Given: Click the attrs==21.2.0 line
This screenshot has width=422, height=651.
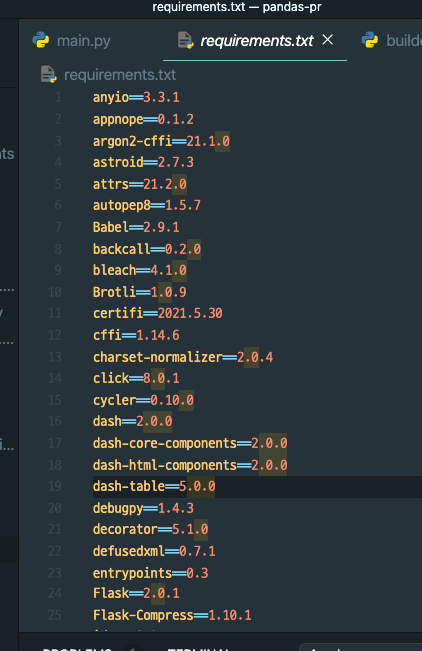Looking at the screenshot, I should click(x=140, y=184).
